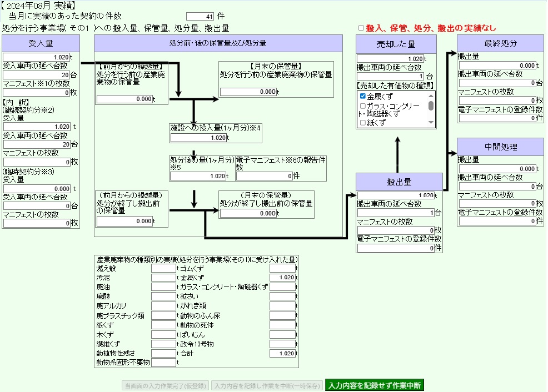The width and height of the screenshot is (548, 392).
Task: Click the 最終処分 搬出量 field
Action: pyautogui.click(x=497, y=66)
